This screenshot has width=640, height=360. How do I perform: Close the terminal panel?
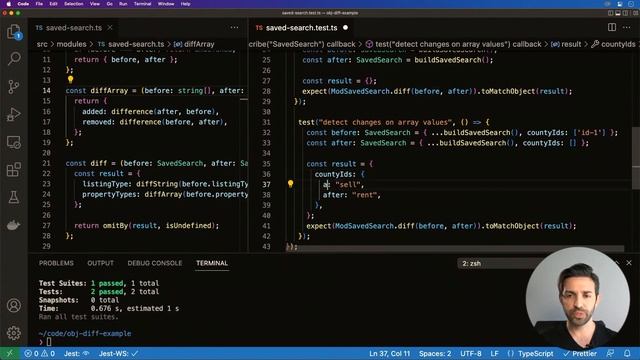click(629, 263)
